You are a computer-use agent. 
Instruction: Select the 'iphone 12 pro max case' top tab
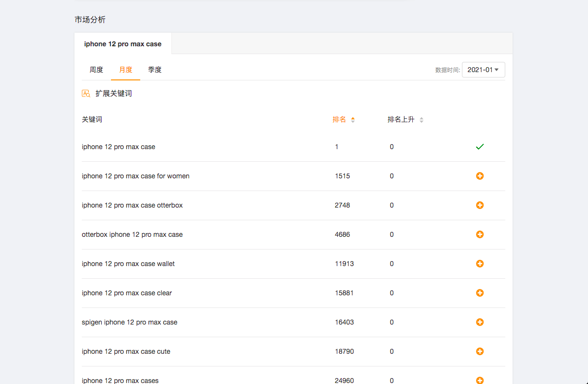pyautogui.click(x=123, y=44)
